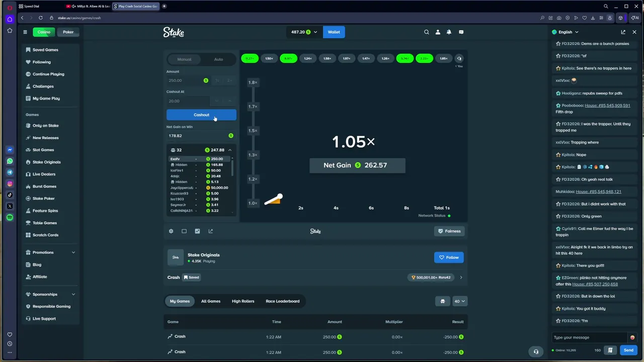Open Opera bookmarks star sidebar icon

(10, 31)
